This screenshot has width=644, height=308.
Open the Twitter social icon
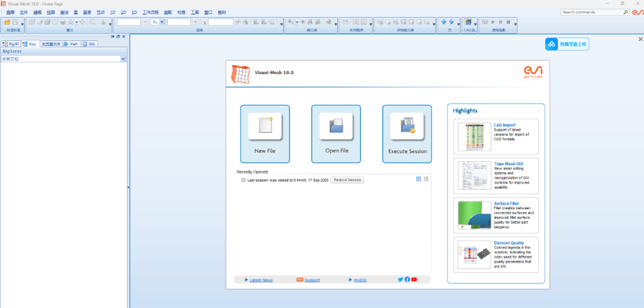coord(401,280)
